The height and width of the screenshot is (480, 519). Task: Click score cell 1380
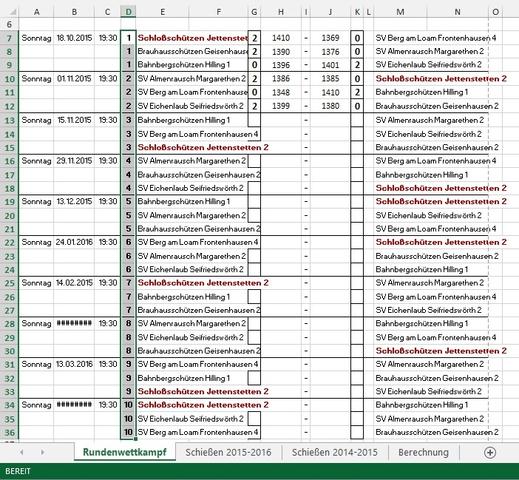(330, 106)
